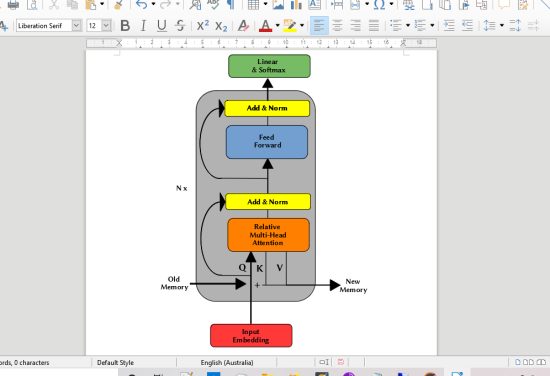Clear direct formatting icon
Screen dimensions: 550x376
click(243, 26)
